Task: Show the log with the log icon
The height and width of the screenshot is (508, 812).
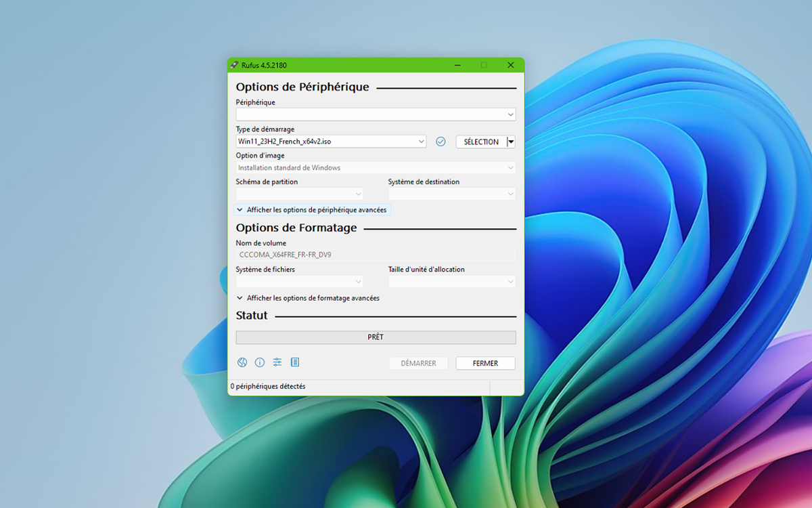Action: pos(295,362)
